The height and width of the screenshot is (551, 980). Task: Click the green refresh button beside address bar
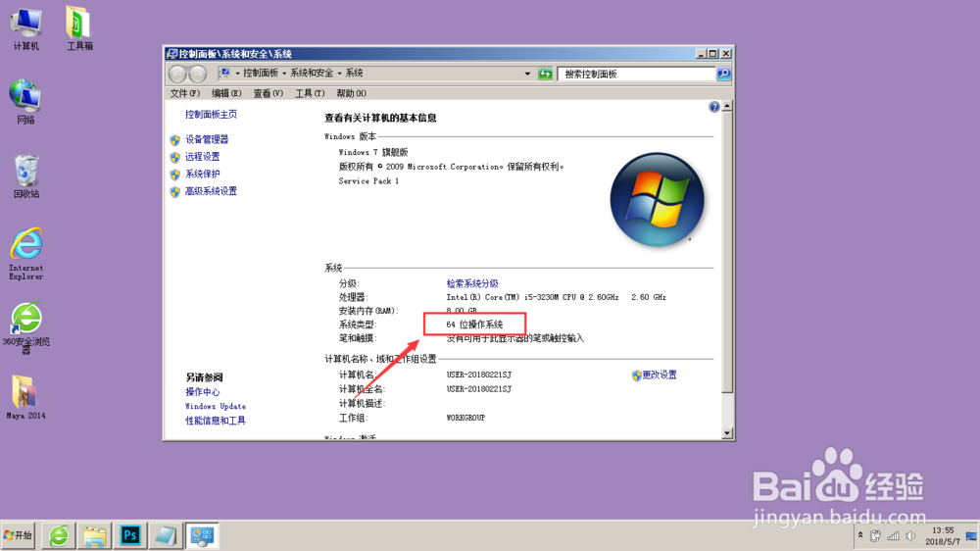(545, 74)
